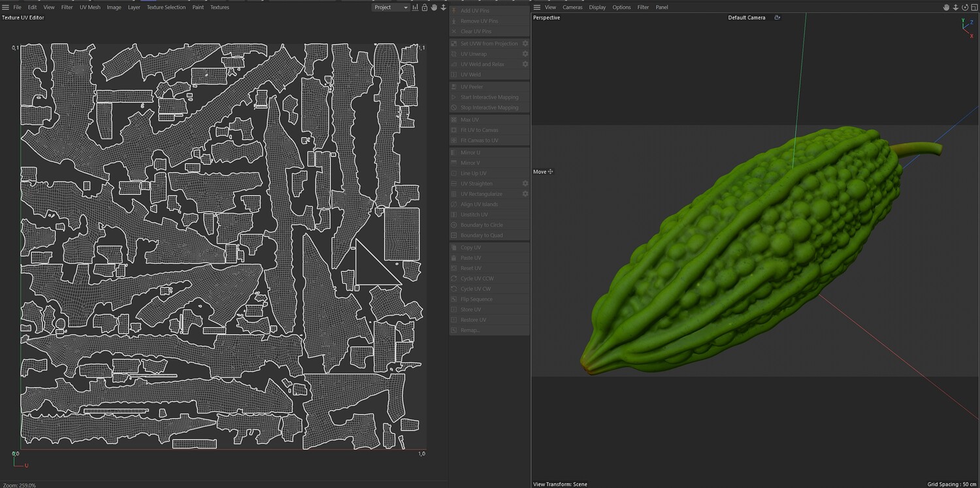Click the Copy UV icon
Screen dimensions: 980x488
coord(454,248)
